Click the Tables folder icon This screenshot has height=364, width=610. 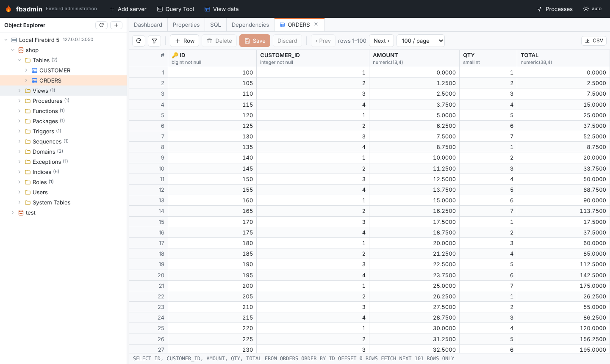28,60
